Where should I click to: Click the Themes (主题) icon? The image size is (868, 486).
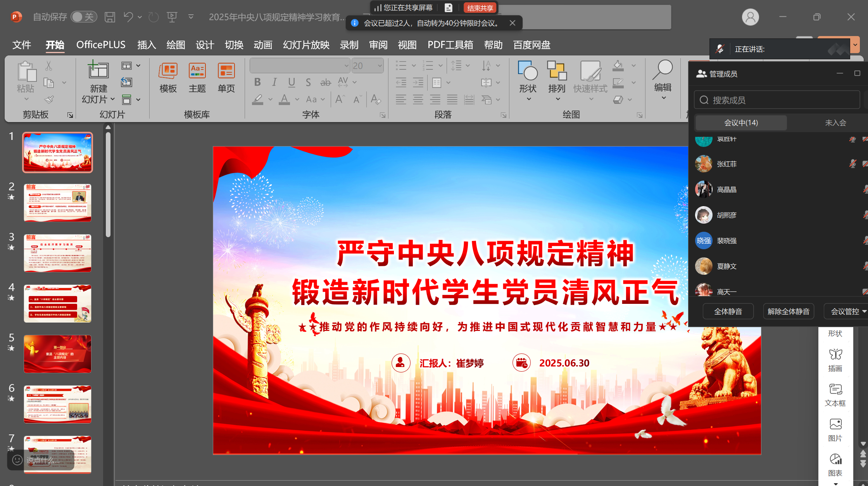coord(197,71)
